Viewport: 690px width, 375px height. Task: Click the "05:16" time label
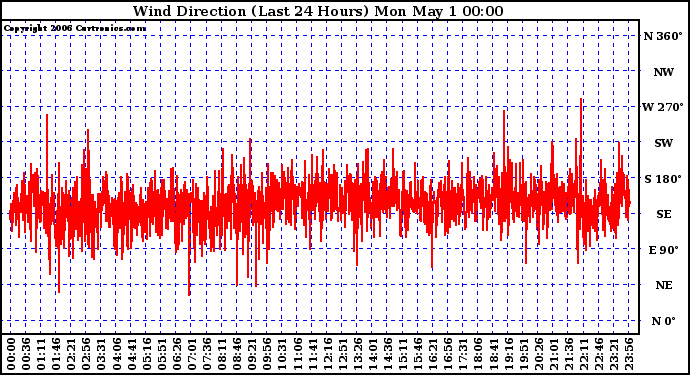pos(147,354)
